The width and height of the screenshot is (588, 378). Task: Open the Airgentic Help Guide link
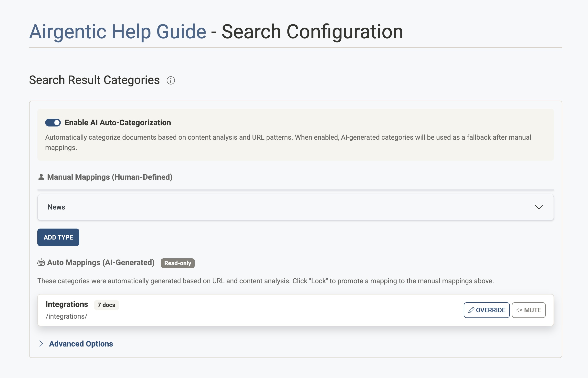(x=117, y=32)
